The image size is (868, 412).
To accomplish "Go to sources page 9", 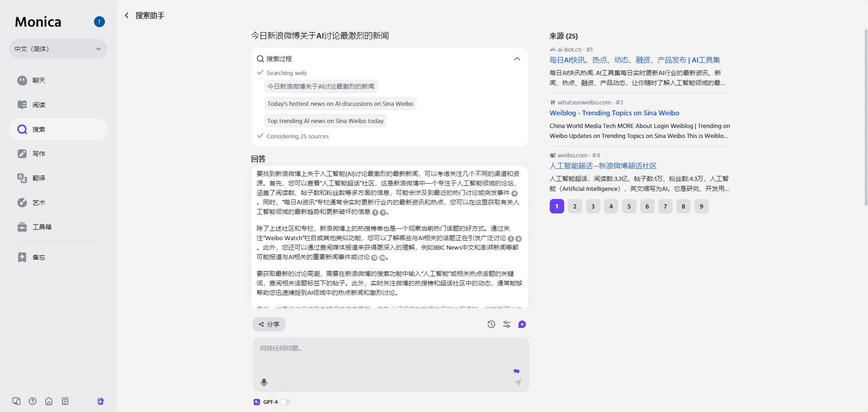I will pyautogui.click(x=702, y=206).
